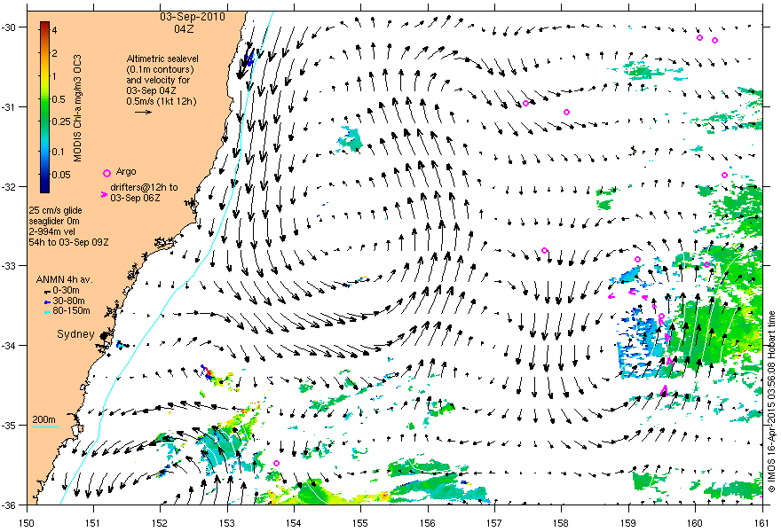Click the cyan 80-150m arrow legend symbol
The image size is (781, 532).
click(x=47, y=312)
